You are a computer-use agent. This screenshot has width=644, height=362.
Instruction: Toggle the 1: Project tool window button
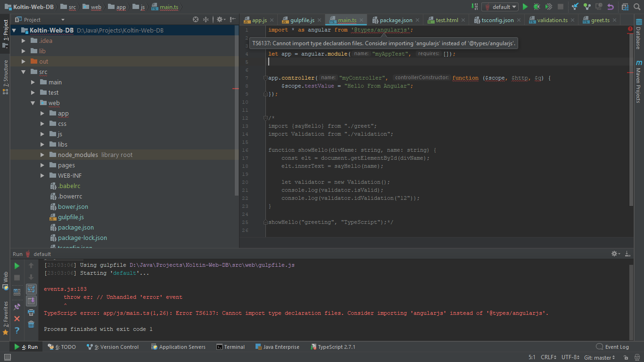(x=5, y=34)
